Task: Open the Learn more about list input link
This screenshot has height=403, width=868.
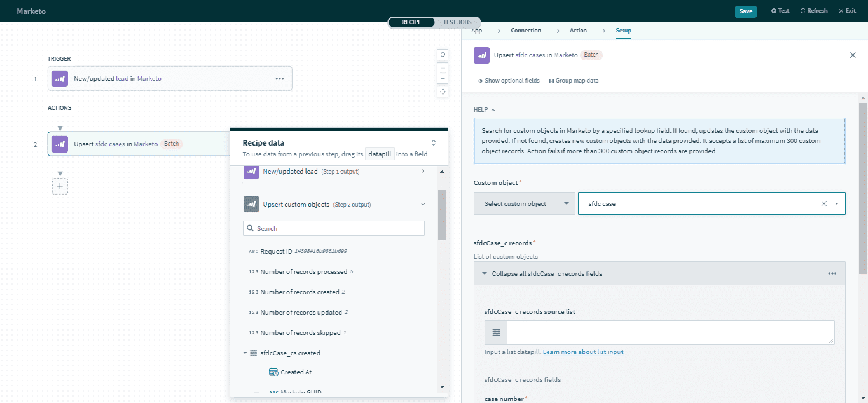Action: click(582, 351)
